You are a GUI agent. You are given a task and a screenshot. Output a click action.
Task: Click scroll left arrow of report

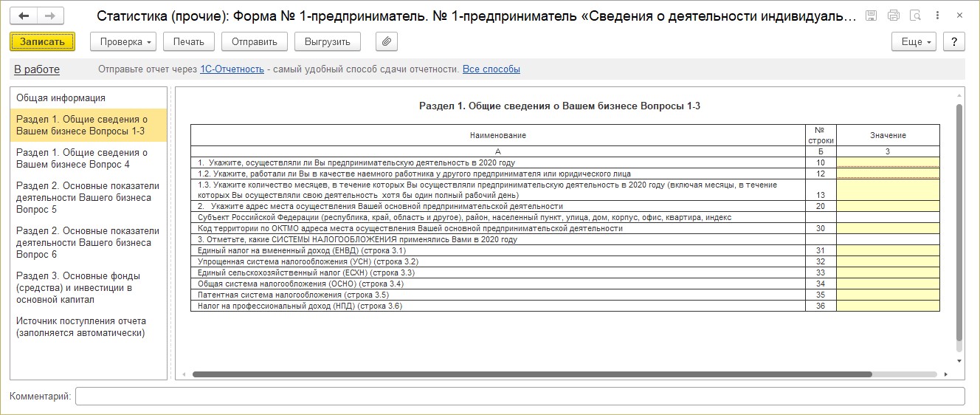click(x=183, y=374)
